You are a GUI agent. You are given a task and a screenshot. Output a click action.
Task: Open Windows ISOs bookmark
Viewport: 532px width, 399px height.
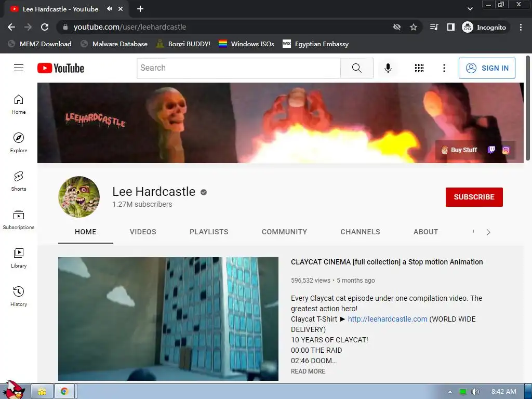click(x=247, y=44)
